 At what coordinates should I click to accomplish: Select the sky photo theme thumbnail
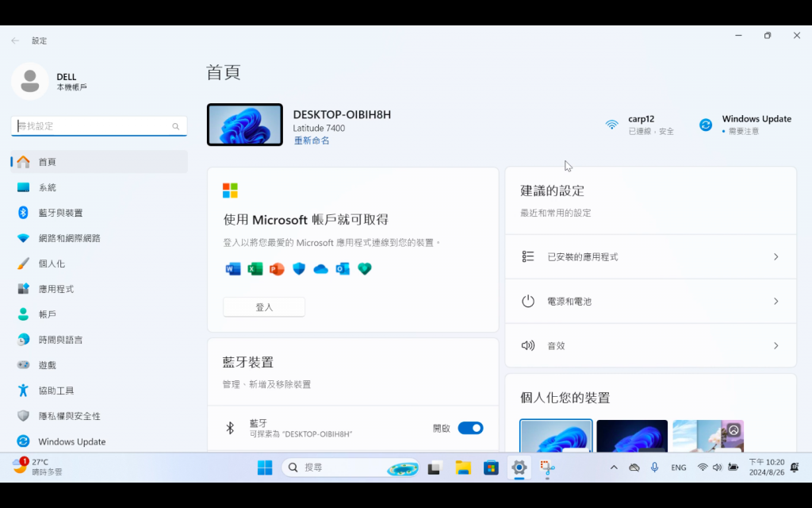coord(708,436)
